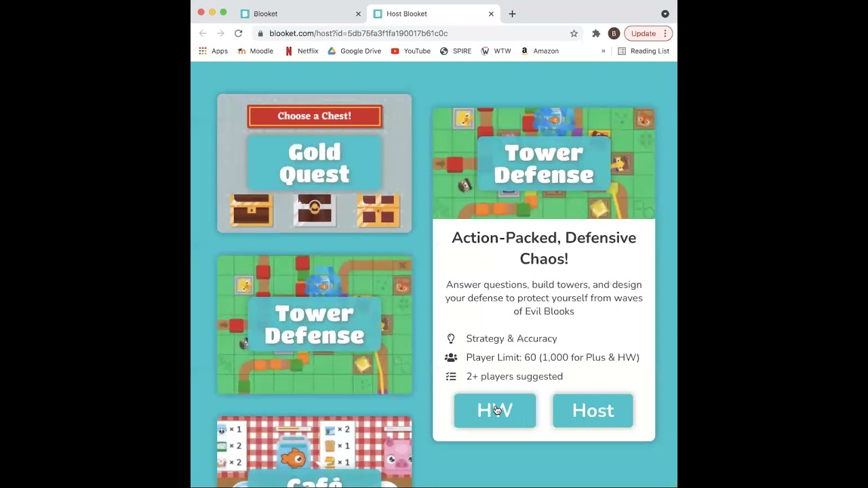Click the HW homework button
This screenshot has width=868, height=488.
495,411
